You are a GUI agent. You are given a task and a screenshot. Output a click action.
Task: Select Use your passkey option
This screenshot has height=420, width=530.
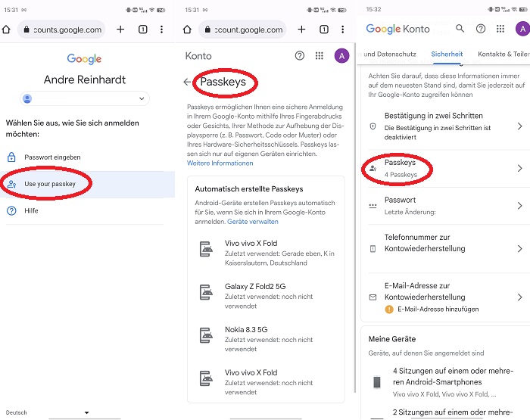pyautogui.click(x=87, y=184)
